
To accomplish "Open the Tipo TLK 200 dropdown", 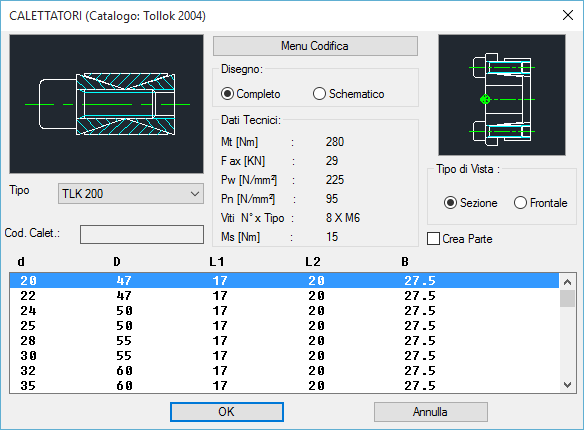I will coord(131,194).
